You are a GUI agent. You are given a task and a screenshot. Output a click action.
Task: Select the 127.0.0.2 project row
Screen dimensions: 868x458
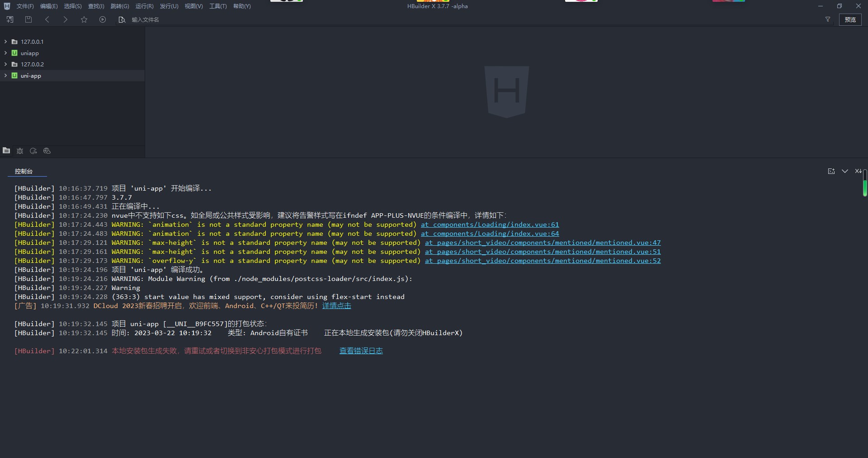pyautogui.click(x=72, y=64)
